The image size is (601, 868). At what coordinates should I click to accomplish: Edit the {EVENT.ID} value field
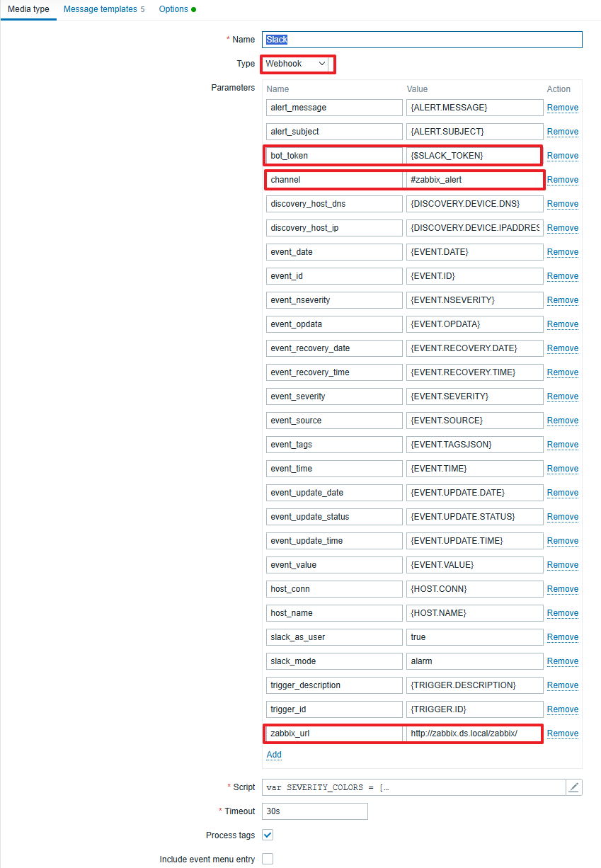click(475, 276)
